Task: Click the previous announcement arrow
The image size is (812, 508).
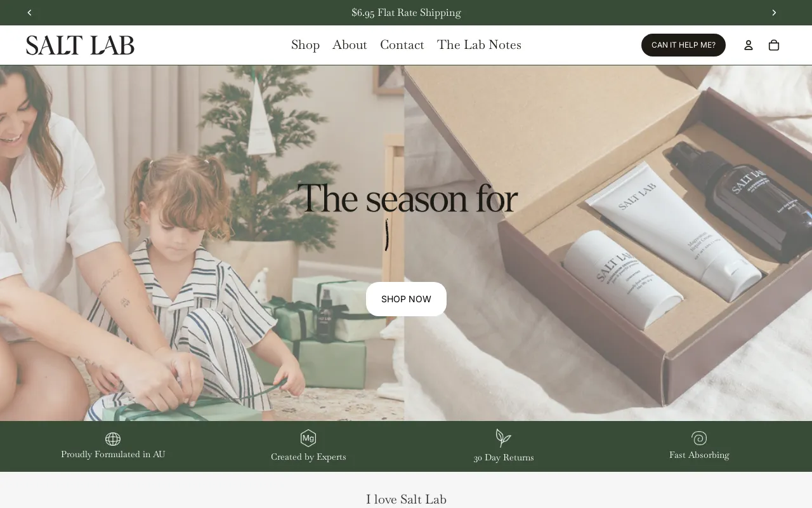Action: coord(29,13)
